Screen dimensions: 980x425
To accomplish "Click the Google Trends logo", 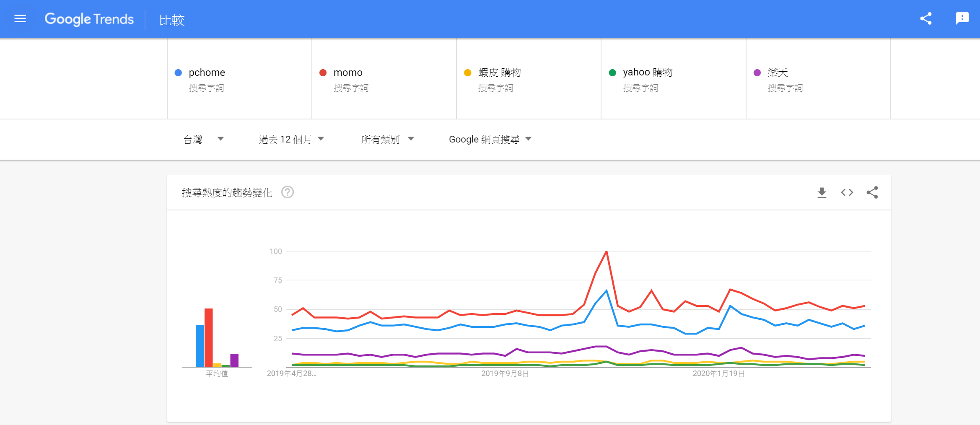I will (89, 19).
